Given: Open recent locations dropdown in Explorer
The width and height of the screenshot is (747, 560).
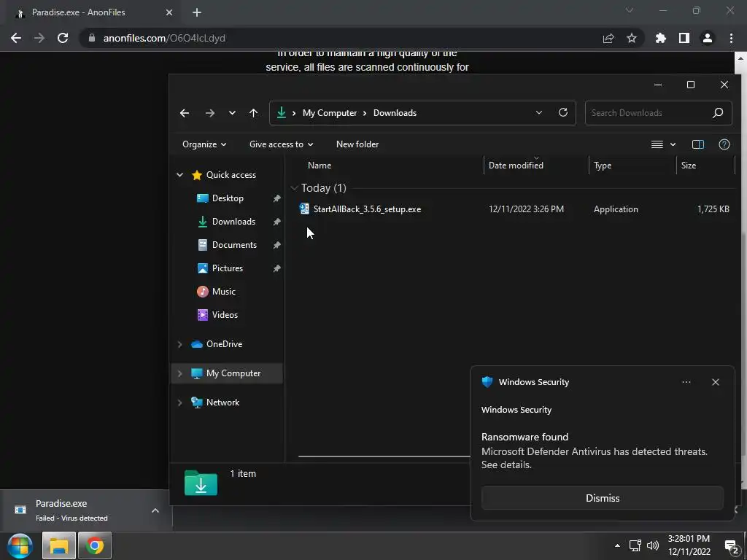Looking at the screenshot, I should (232, 113).
